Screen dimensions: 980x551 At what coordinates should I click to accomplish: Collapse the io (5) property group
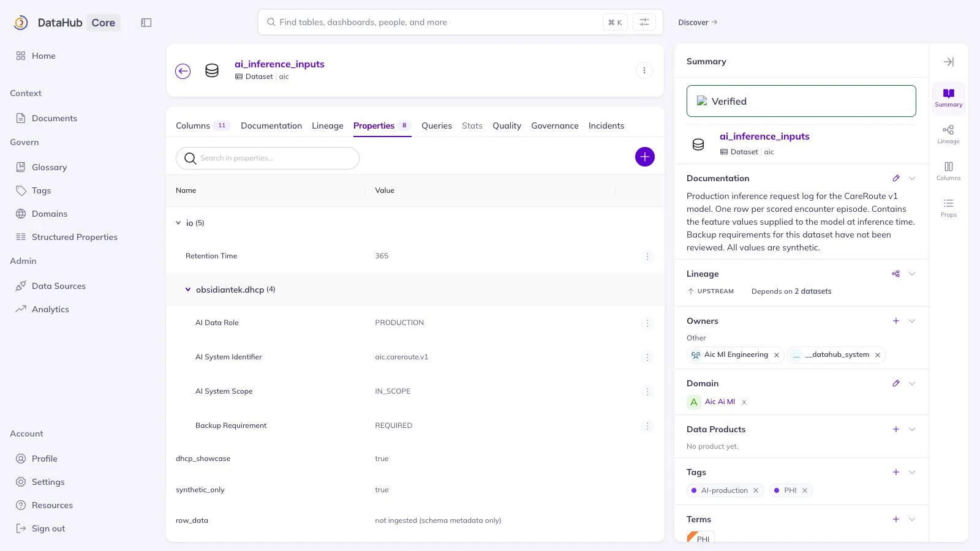coord(178,223)
